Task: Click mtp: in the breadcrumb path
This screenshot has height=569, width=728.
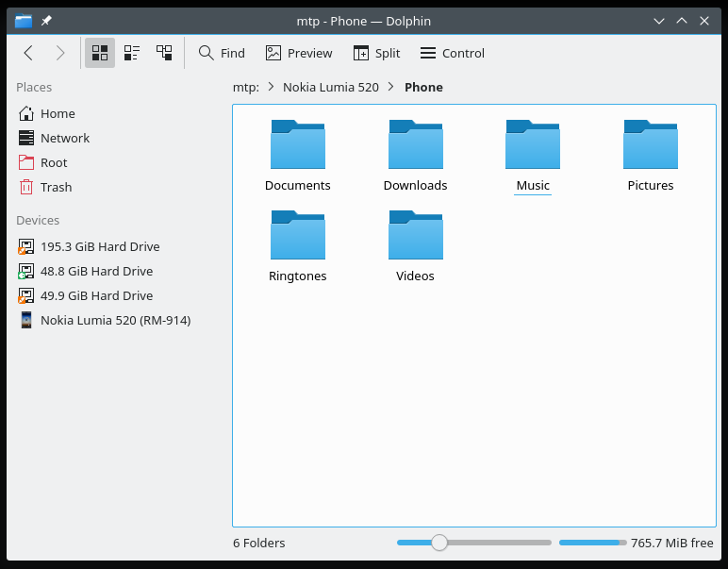Action: point(246,88)
